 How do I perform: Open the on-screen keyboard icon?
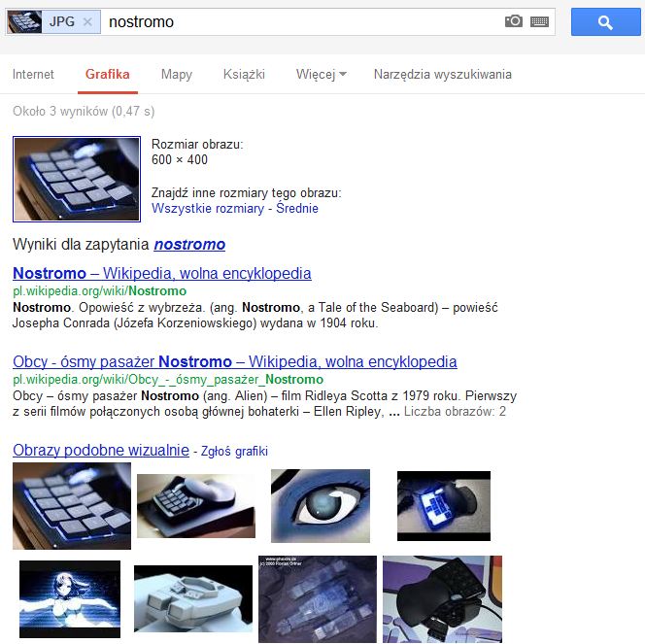(x=539, y=21)
